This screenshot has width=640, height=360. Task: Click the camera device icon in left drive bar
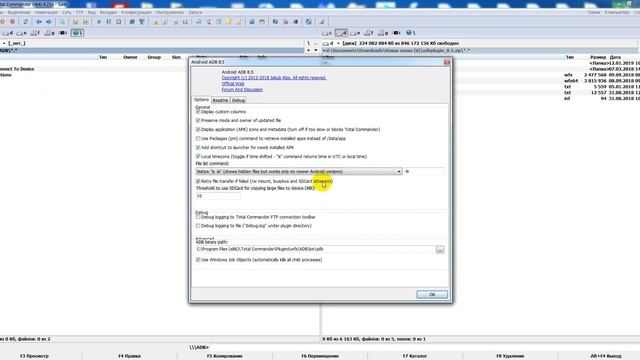(63, 33)
